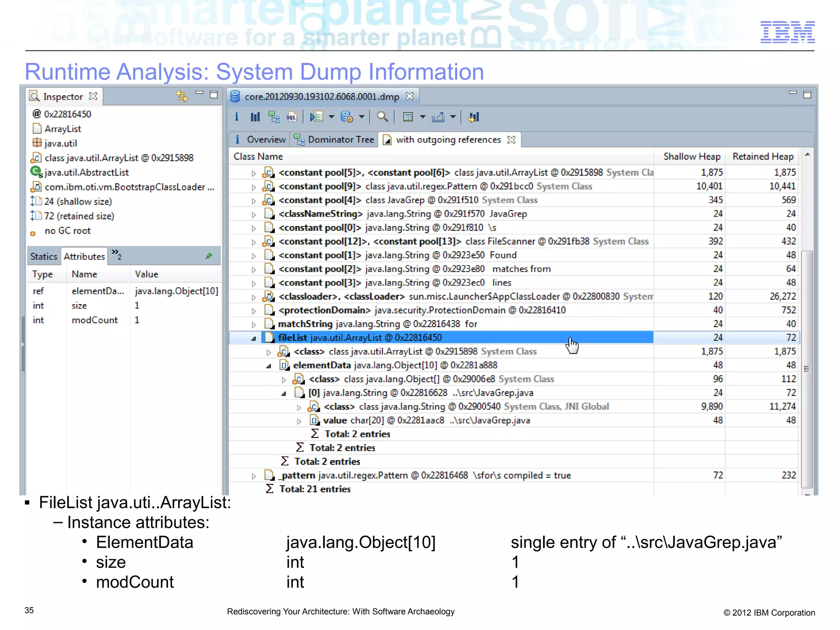Open dropdown beside calculator icon
Image resolution: width=840 pixels, height=630 pixels.
coord(422,117)
